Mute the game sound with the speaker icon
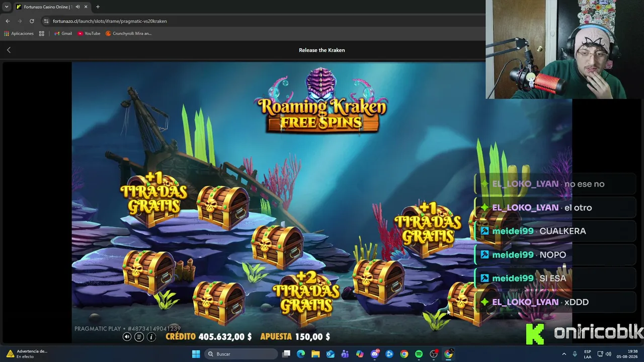This screenshot has height=362, width=644. point(127,337)
